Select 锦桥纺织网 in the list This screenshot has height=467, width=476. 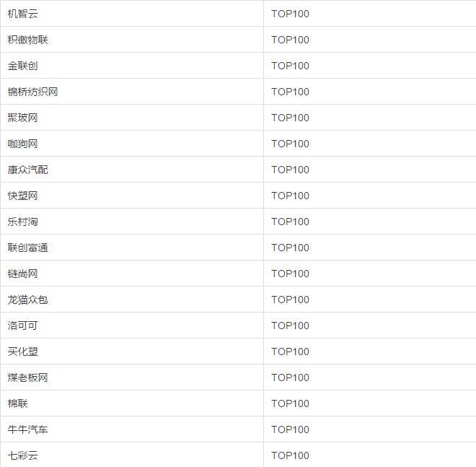click(x=32, y=92)
